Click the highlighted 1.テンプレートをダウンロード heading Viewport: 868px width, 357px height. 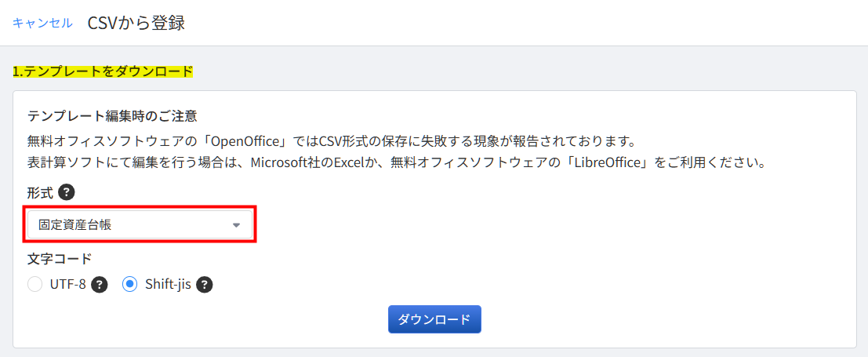103,71
